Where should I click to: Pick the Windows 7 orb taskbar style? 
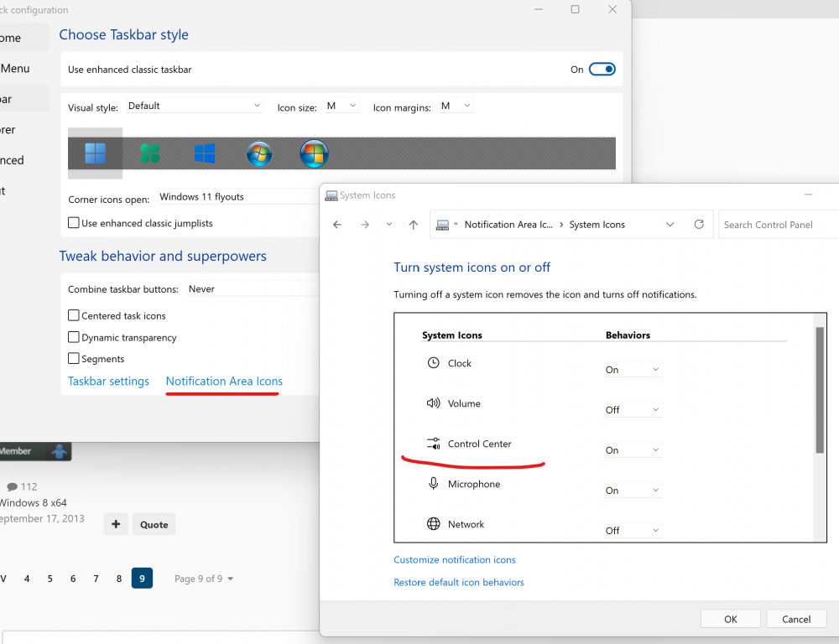click(x=259, y=153)
